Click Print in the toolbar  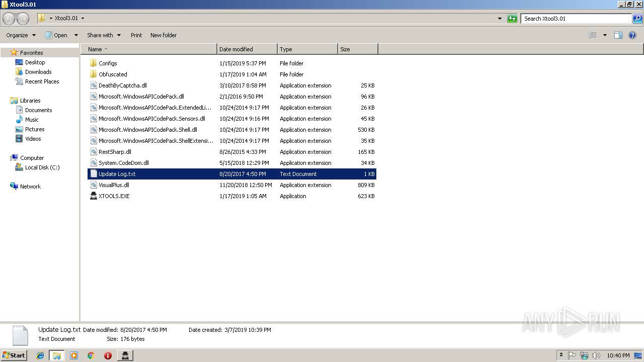pyautogui.click(x=136, y=35)
